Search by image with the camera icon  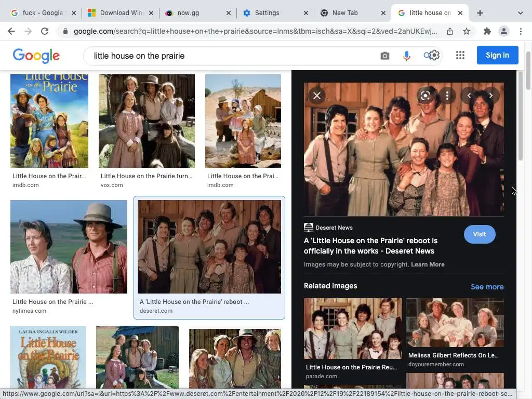(385, 56)
